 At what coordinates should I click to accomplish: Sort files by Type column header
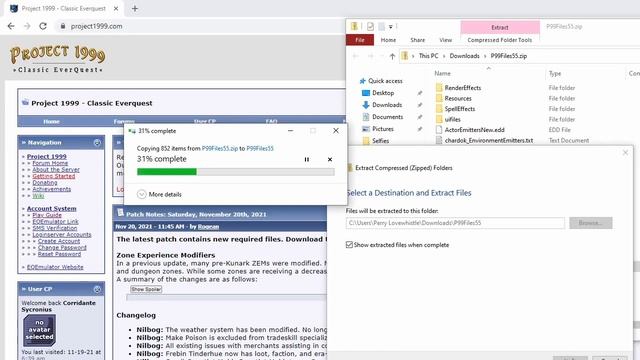[x=555, y=73]
